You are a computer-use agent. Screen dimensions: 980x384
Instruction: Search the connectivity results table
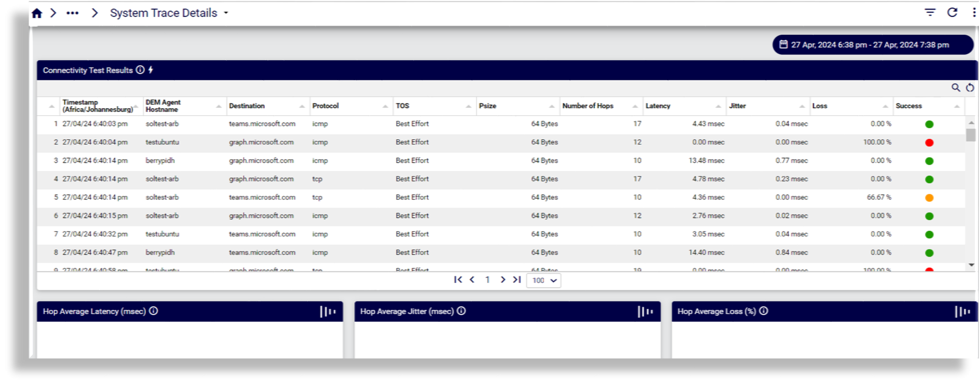tap(956, 88)
